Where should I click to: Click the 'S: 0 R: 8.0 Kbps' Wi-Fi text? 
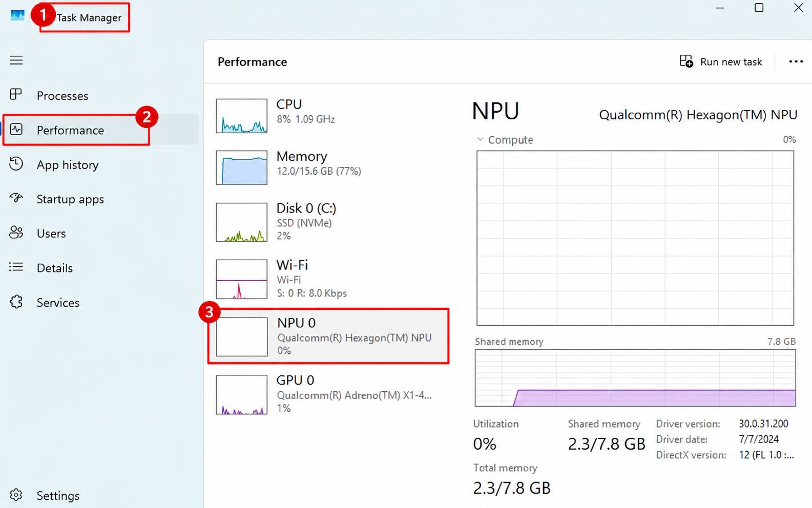312,293
